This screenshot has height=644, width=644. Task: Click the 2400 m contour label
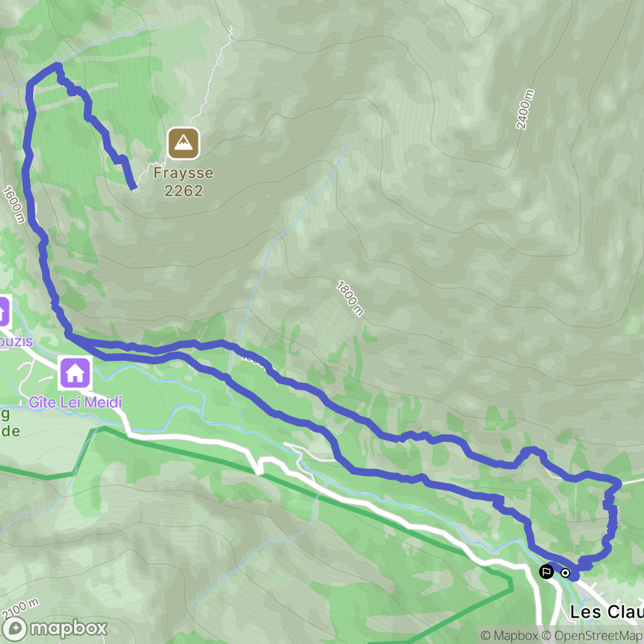pyautogui.click(x=525, y=109)
